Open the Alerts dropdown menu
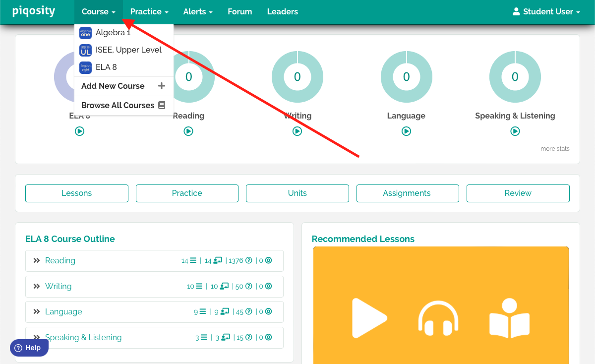 (x=198, y=11)
